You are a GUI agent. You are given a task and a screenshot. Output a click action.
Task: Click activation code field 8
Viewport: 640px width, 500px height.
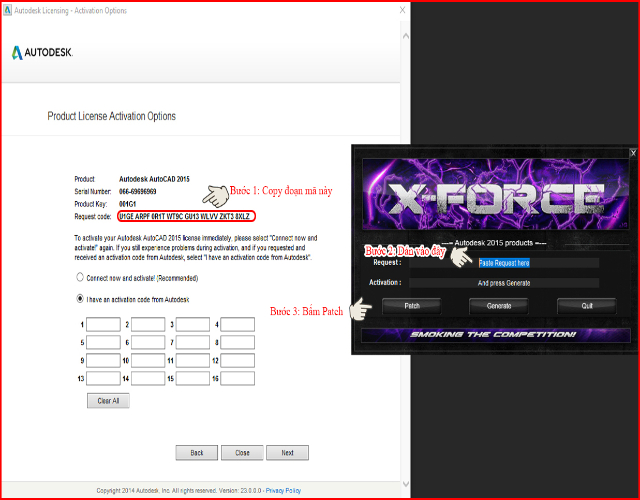[238, 342]
